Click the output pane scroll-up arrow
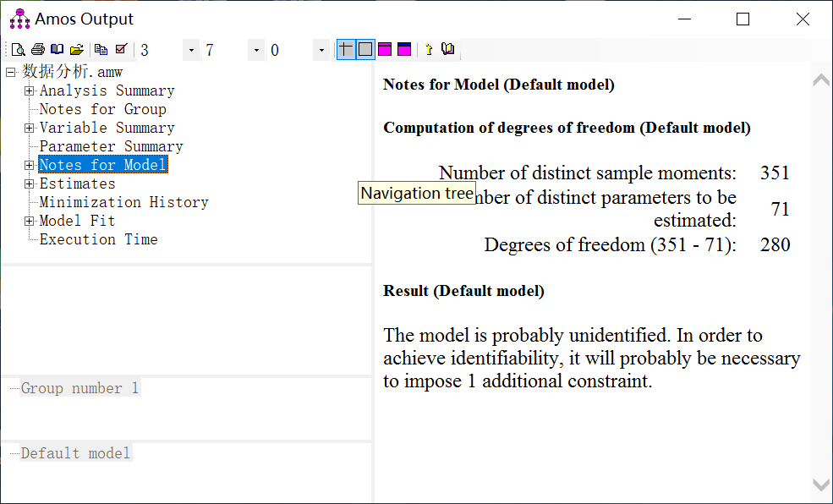 pos(821,79)
